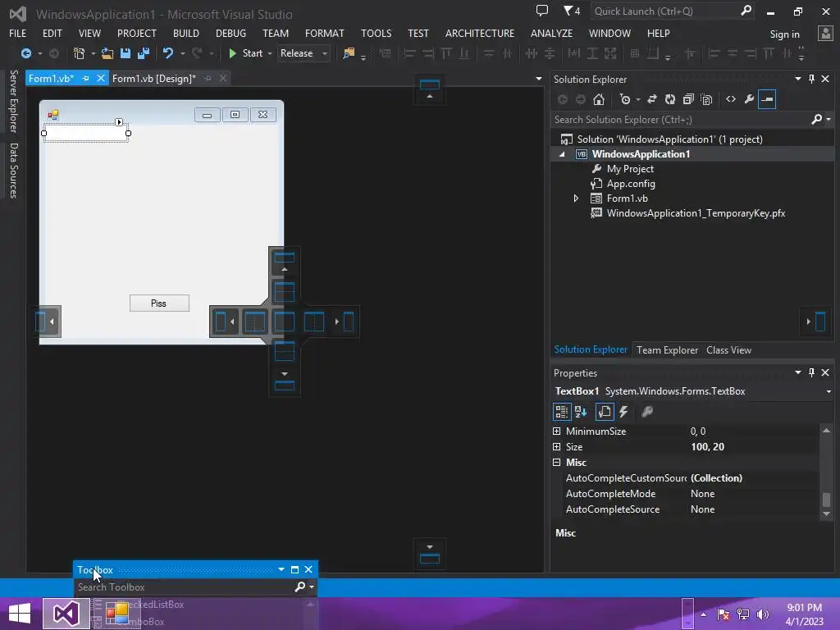This screenshot has width=840, height=630.
Task: Switch to the Class View tab
Action: 728,349
